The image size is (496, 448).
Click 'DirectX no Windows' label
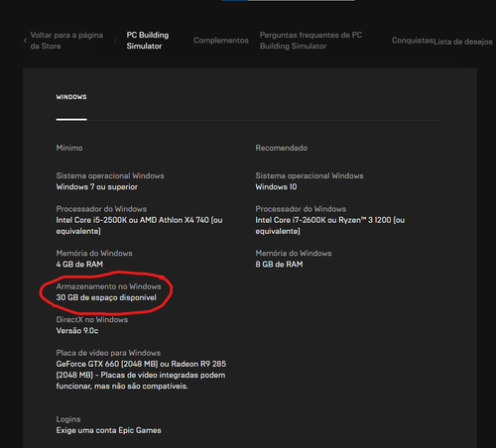92,319
